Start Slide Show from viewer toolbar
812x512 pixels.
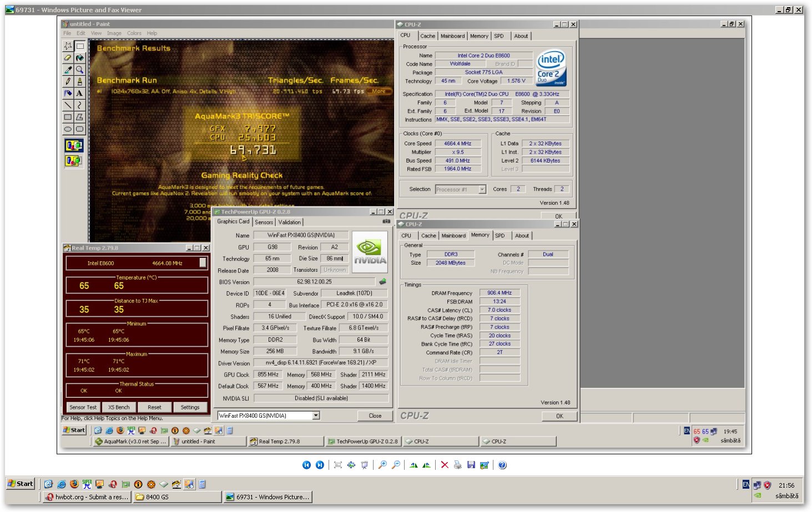click(365, 465)
